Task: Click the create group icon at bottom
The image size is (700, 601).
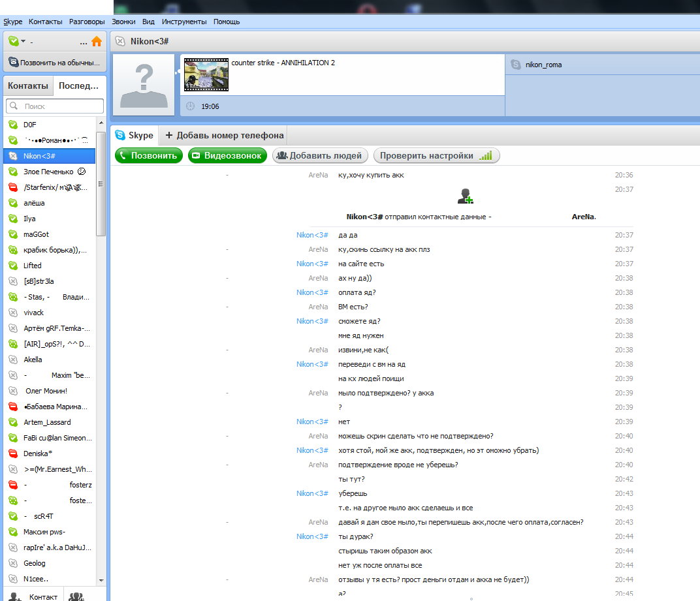Action: pos(76,596)
